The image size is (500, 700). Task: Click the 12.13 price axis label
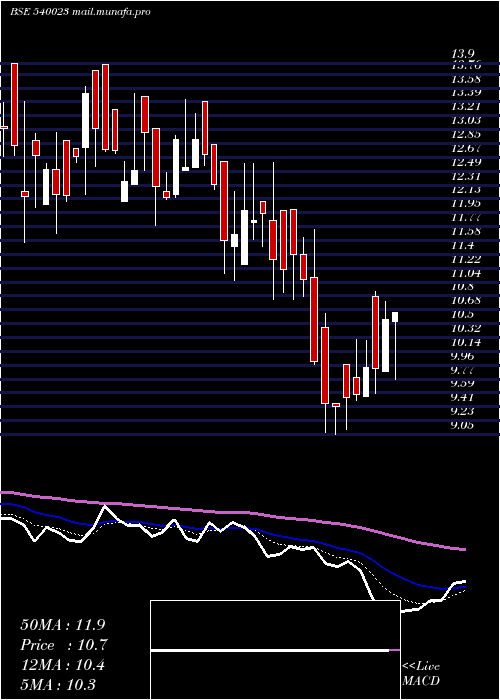pos(466,190)
